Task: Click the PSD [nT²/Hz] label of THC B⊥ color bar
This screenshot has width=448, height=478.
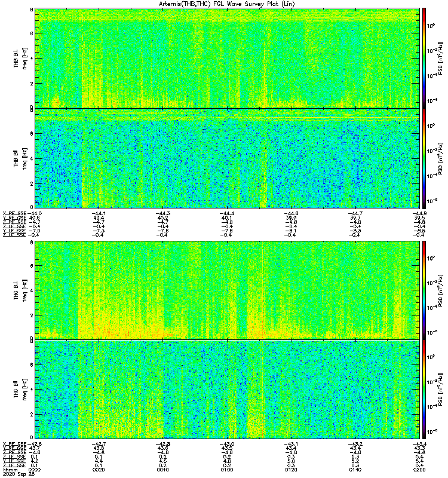Action: tap(440, 290)
